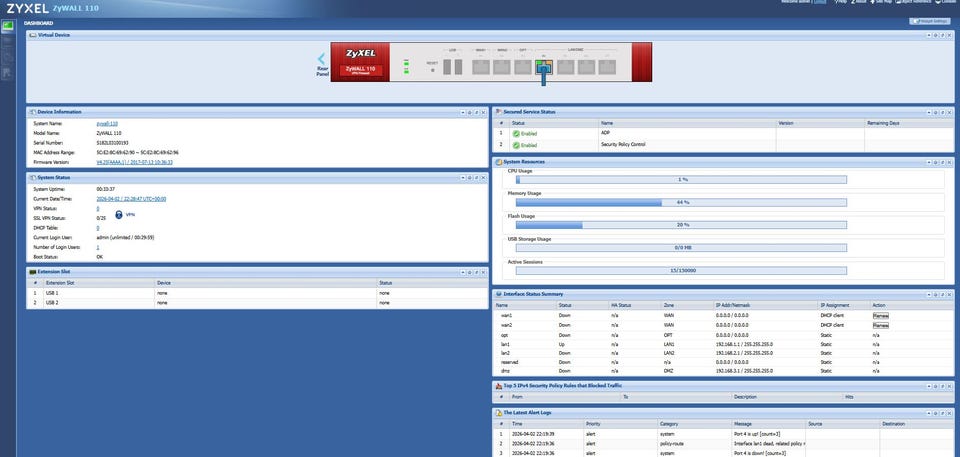The height and width of the screenshot is (457, 960).
Task: Click the 192.168.1.1 / 255.255.255.0 address cell
Action: 744,344
